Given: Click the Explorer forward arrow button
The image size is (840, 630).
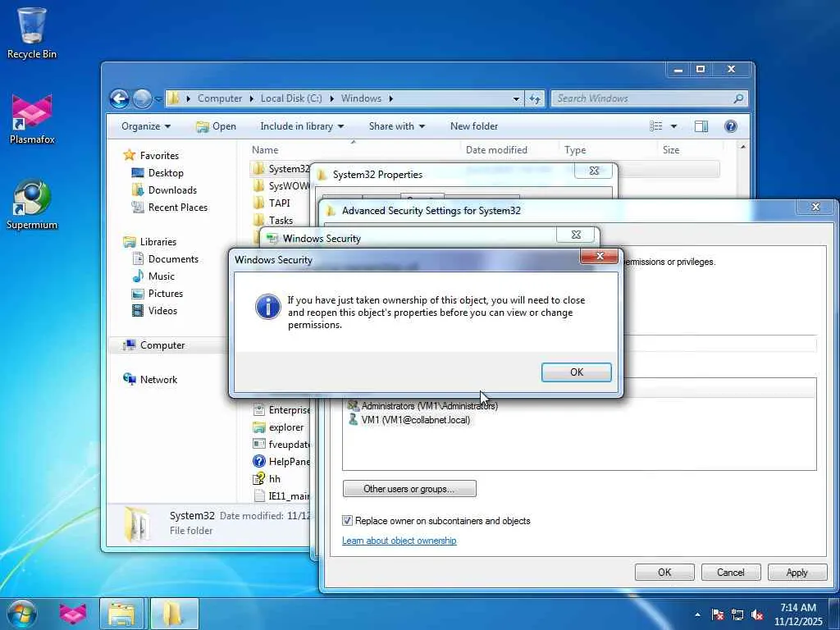Looking at the screenshot, I should tap(142, 98).
